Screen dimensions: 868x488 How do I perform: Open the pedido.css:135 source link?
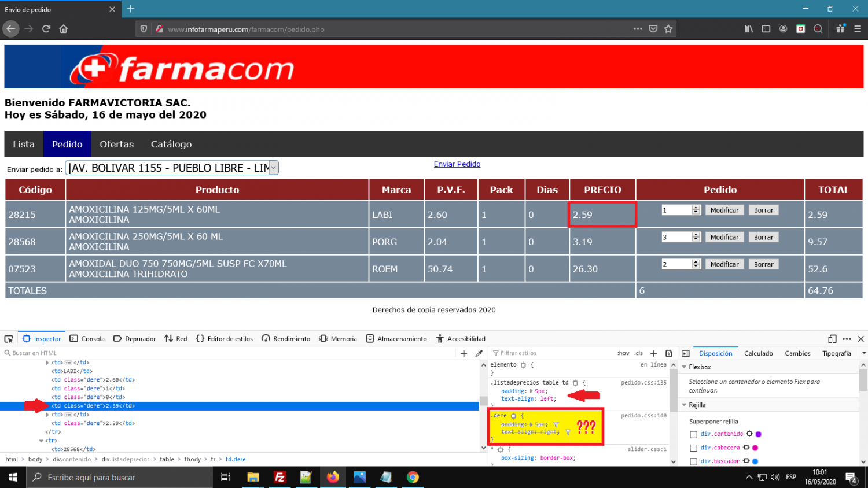643,383
